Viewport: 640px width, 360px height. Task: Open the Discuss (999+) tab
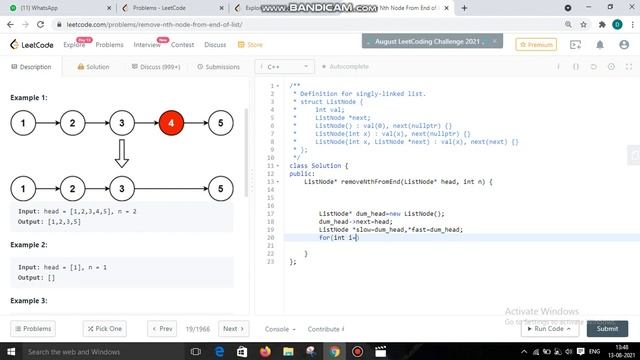[156, 67]
